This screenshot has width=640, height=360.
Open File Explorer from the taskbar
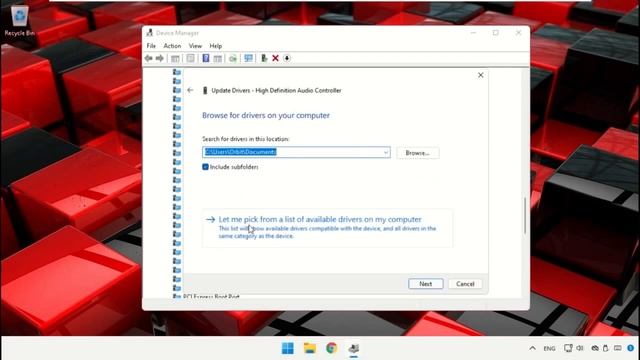(310, 348)
